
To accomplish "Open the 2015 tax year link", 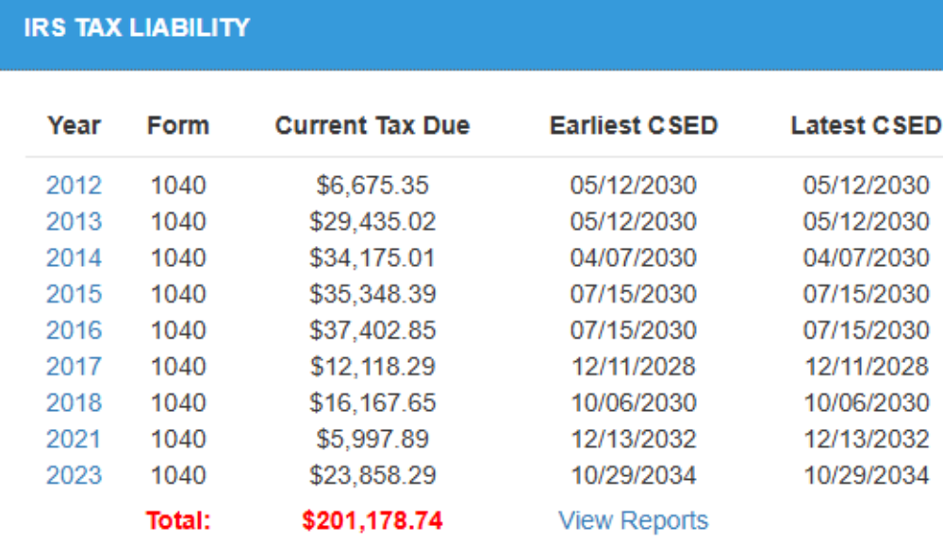I will click(x=74, y=294).
